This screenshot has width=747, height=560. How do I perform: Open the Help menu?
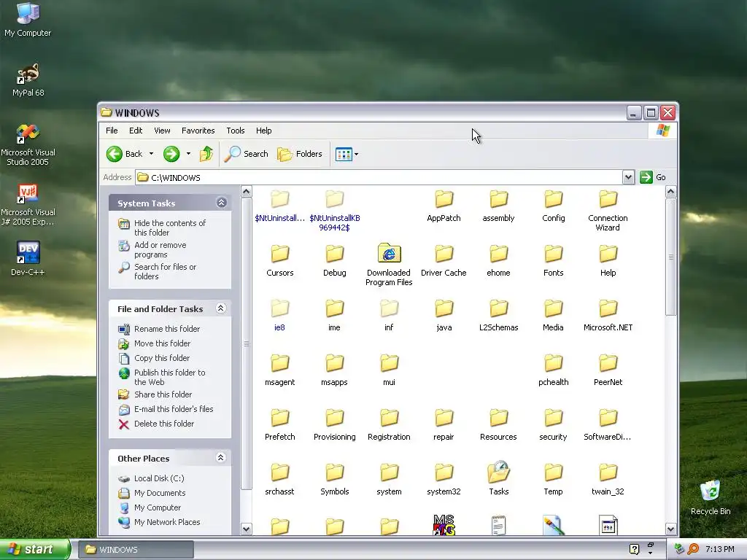click(x=263, y=131)
